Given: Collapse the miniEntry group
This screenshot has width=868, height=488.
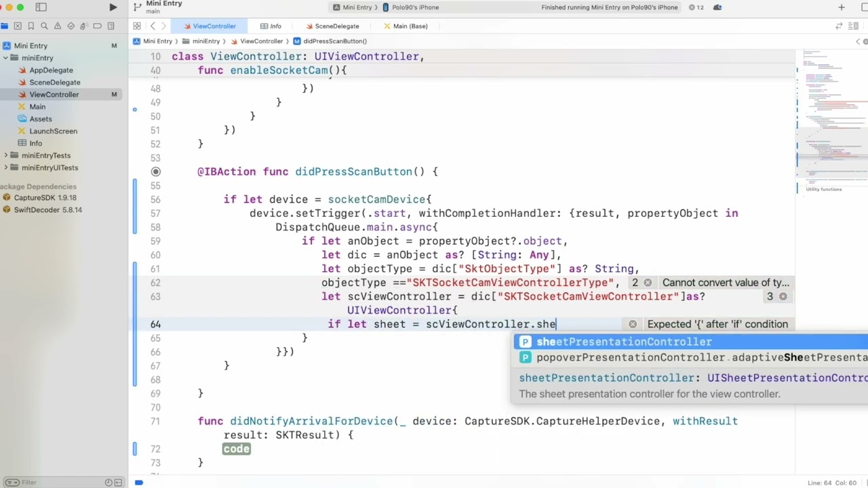Looking at the screenshot, I should click(x=6, y=58).
